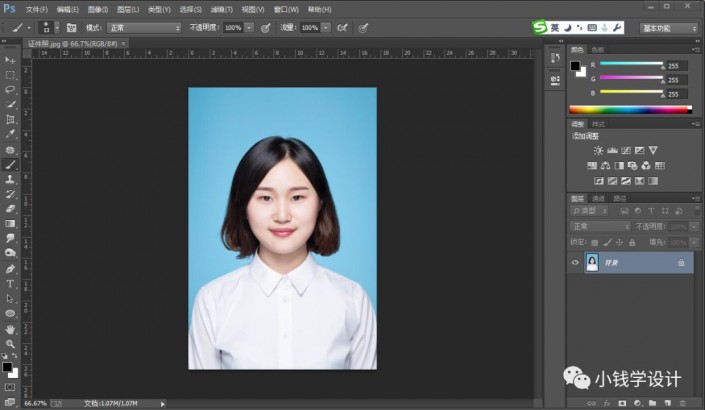Select the Zoom tool
This screenshot has height=410, width=705.
10,344
